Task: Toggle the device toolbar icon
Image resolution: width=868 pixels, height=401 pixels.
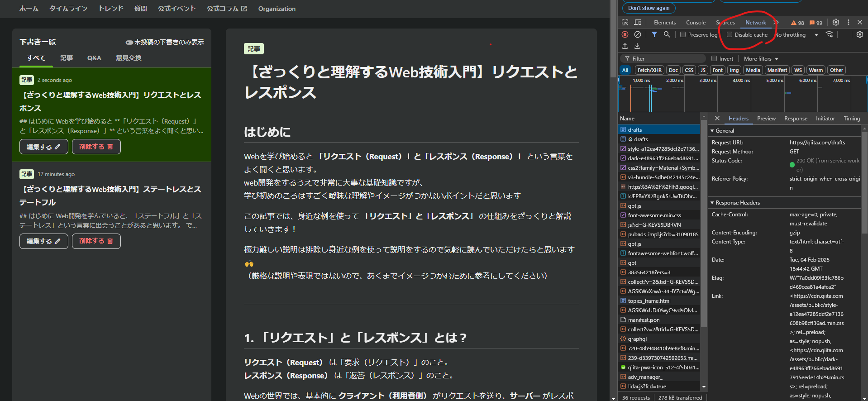Action: [638, 22]
